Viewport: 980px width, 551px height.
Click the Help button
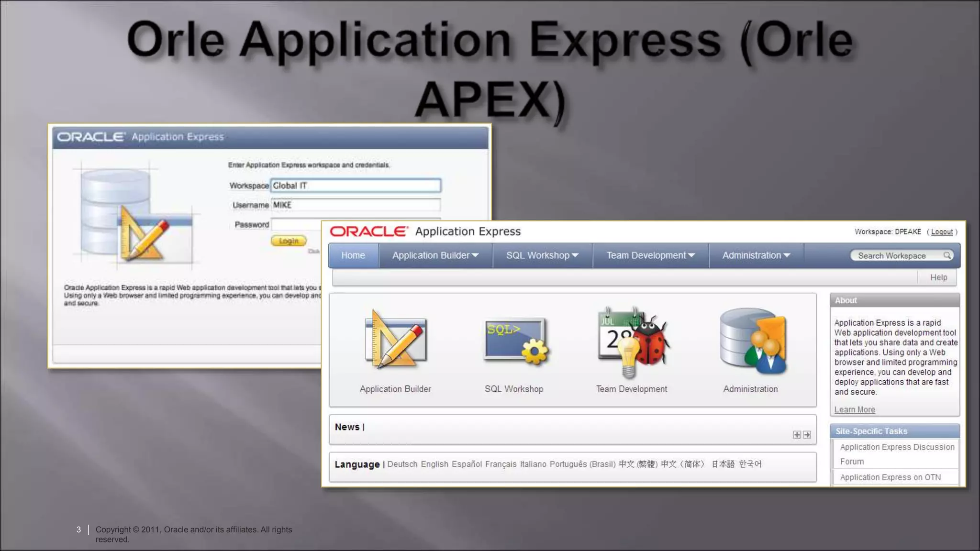[938, 277]
